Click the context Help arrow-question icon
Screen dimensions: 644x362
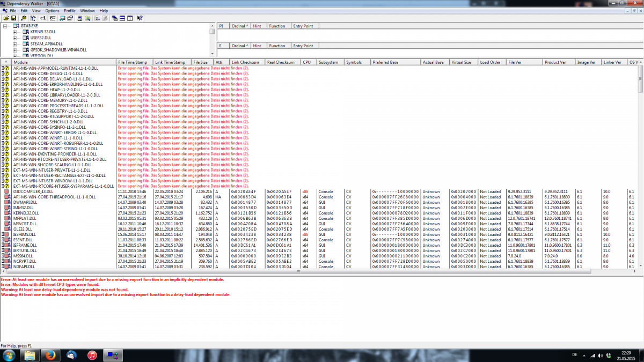point(140,18)
